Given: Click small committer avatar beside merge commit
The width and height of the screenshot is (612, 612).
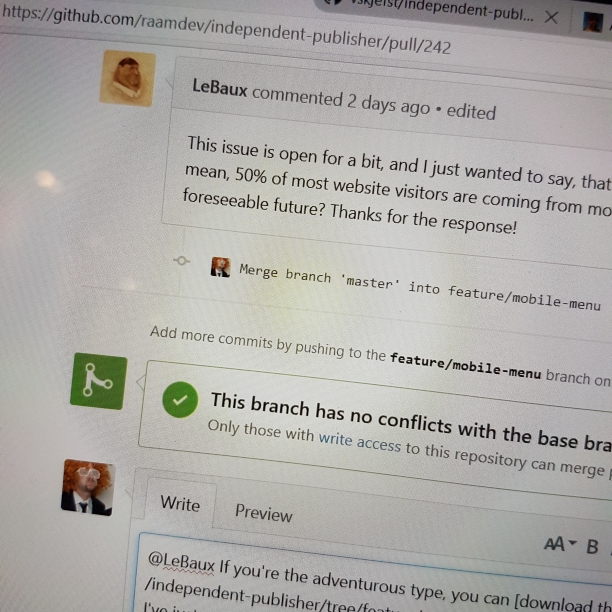Looking at the screenshot, I should 221,267.
